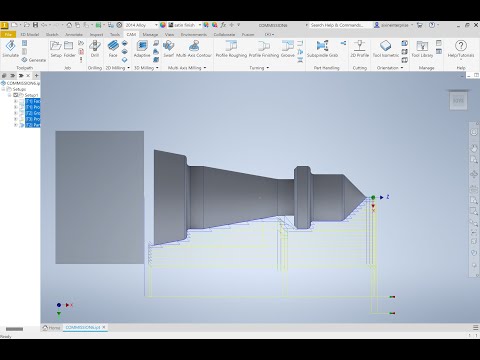Close the COMMISSION document tab
Screen dimensions: 480x360
[x=104, y=328]
